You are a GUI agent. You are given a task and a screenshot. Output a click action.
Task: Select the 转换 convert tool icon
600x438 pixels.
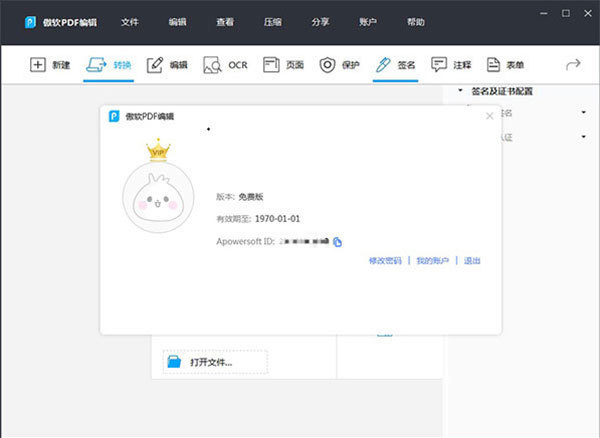coord(96,65)
